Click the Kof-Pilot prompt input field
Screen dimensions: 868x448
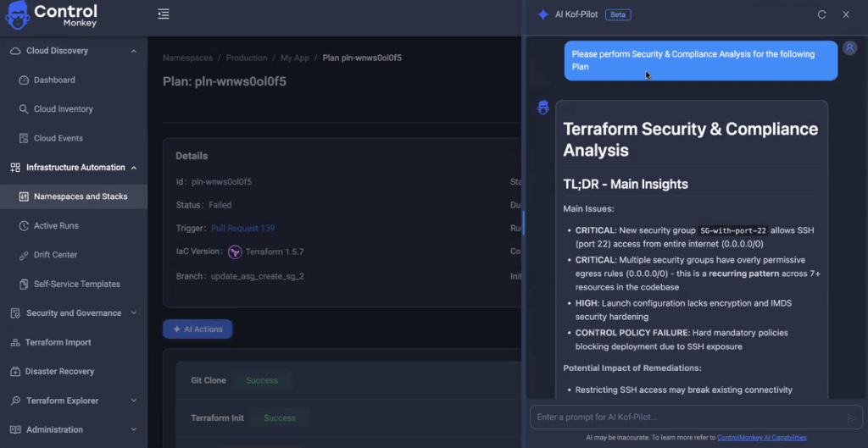click(687, 418)
